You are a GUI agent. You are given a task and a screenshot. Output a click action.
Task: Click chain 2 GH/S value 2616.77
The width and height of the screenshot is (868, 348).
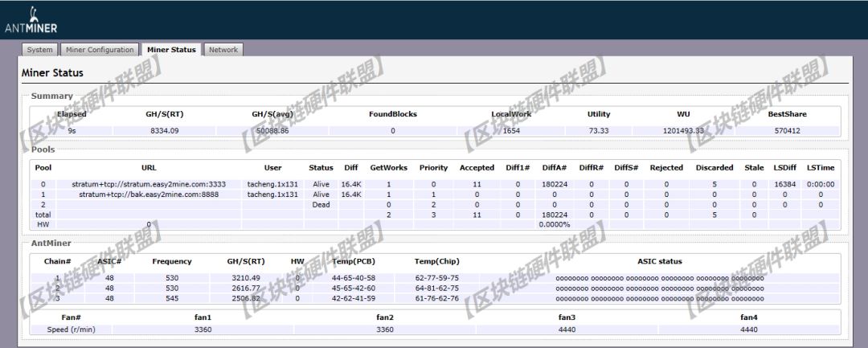click(x=246, y=289)
